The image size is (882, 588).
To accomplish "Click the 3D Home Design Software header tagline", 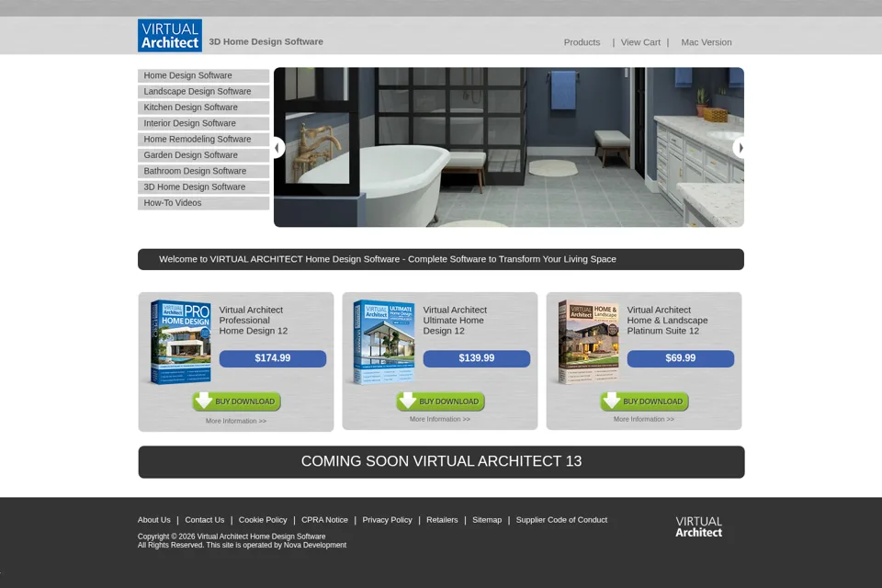I will pyautogui.click(x=266, y=41).
